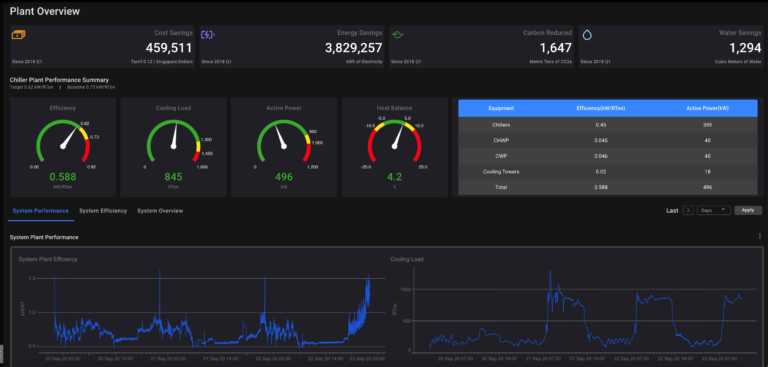768x367 pixels.
Task: Click the Energy Savings battery icon
Action: click(x=208, y=35)
